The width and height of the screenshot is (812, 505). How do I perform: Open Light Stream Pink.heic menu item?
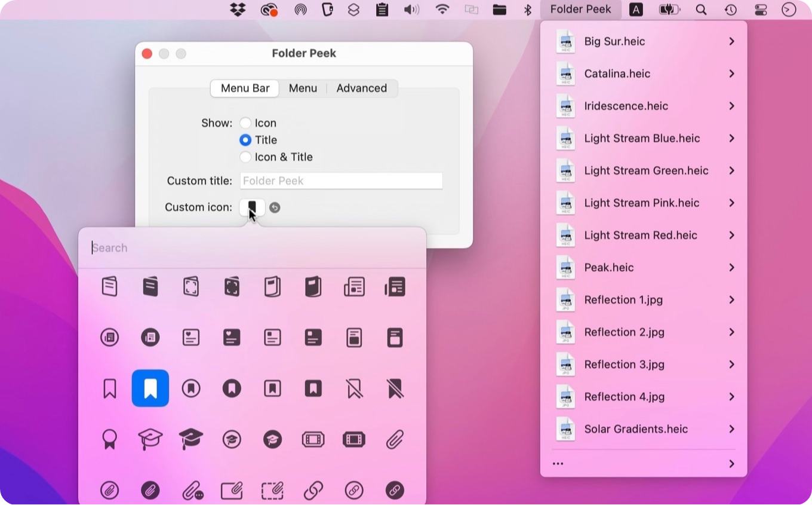(644, 203)
